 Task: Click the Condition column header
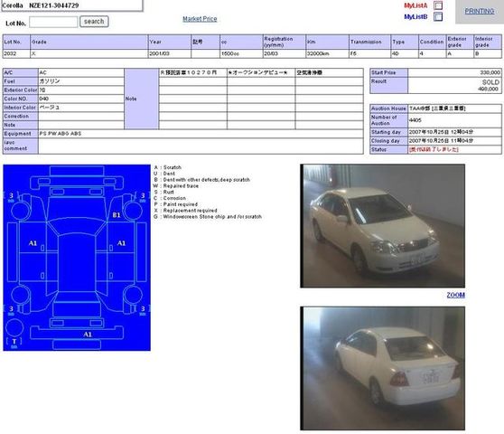tap(433, 42)
